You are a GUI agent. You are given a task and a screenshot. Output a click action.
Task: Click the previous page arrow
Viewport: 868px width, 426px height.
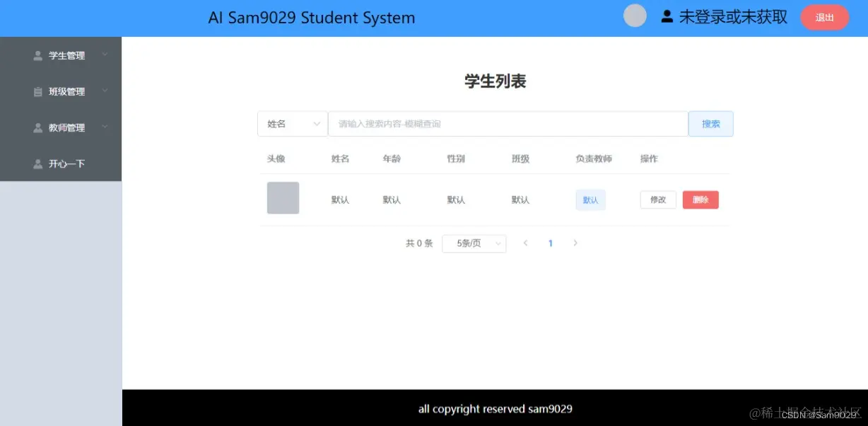pos(526,243)
